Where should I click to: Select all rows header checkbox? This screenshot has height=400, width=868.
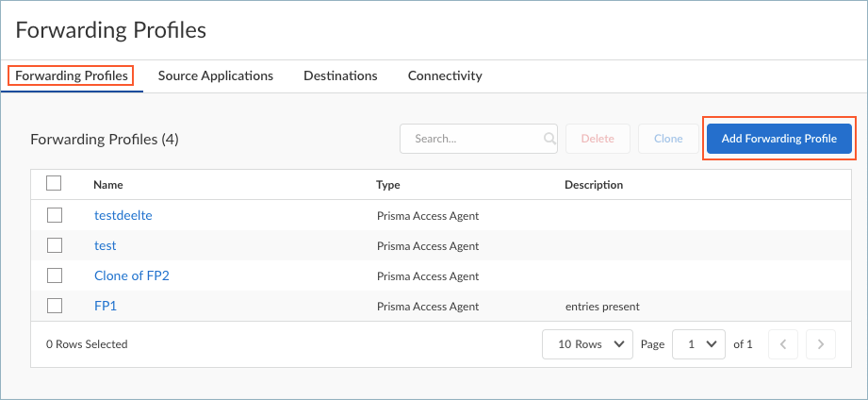pos(54,184)
